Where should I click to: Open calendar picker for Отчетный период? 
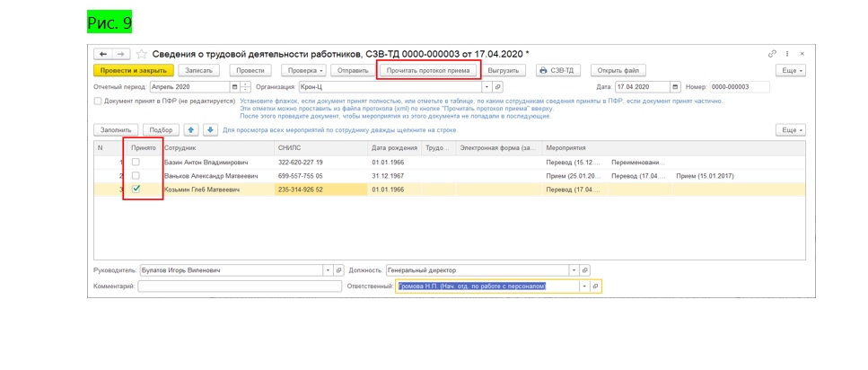click(x=235, y=87)
